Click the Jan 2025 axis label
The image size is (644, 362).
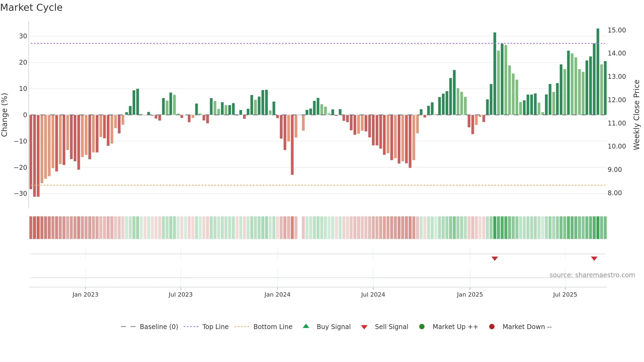(x=470, y=295)
